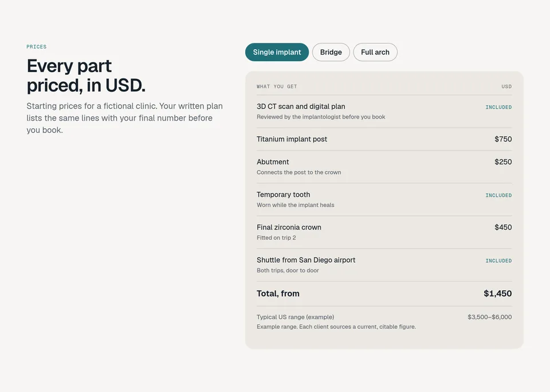Click Shuttle from San Diego airport row

(384, 265)
